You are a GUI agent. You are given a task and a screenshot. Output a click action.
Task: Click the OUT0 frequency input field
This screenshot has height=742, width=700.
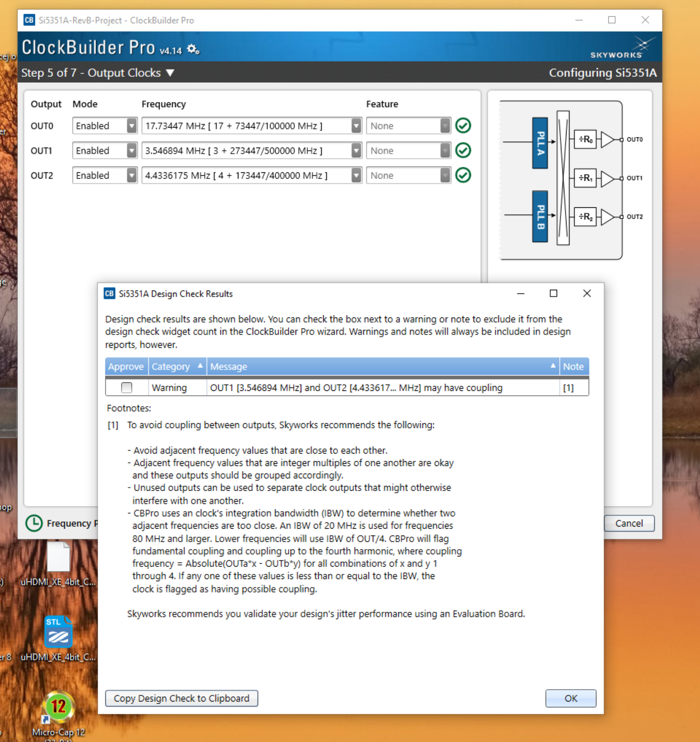tap(246, 126)
